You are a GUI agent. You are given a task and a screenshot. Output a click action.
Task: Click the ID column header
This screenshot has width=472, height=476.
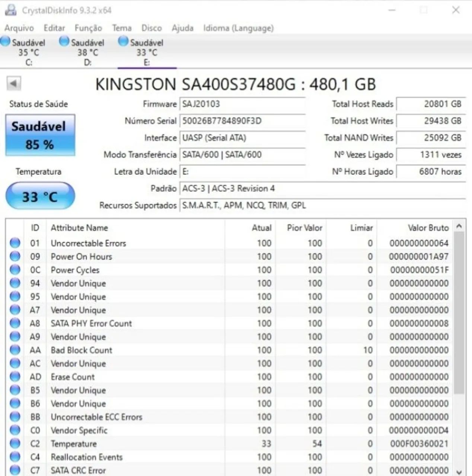point(35,228)
